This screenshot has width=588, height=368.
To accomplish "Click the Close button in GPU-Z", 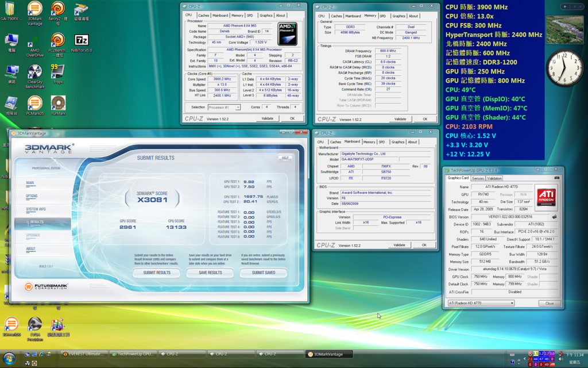I will point(550,303).
